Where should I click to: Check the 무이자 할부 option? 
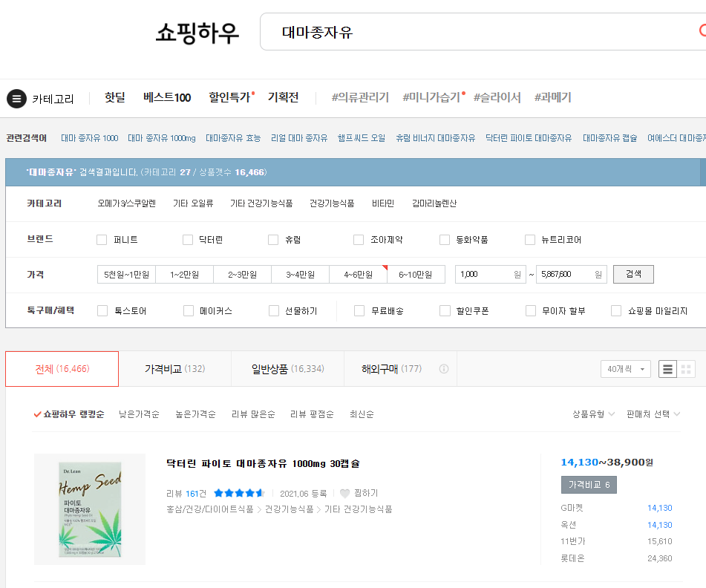tap(531, 310)
